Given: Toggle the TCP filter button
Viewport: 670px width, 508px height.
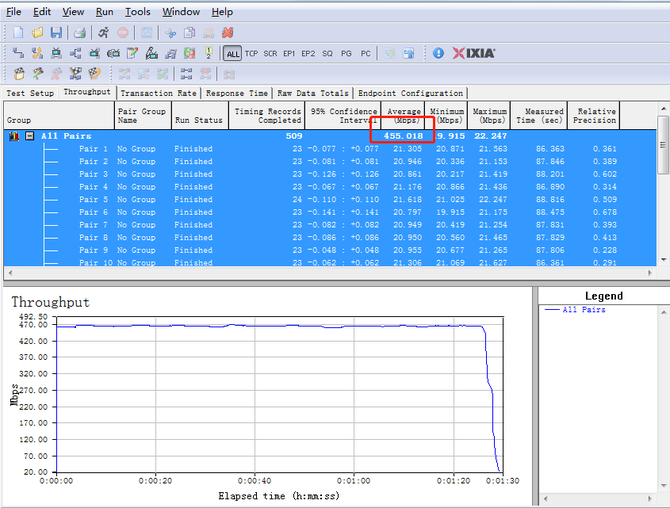Looking at the screenshot, I should coord(251,53).
